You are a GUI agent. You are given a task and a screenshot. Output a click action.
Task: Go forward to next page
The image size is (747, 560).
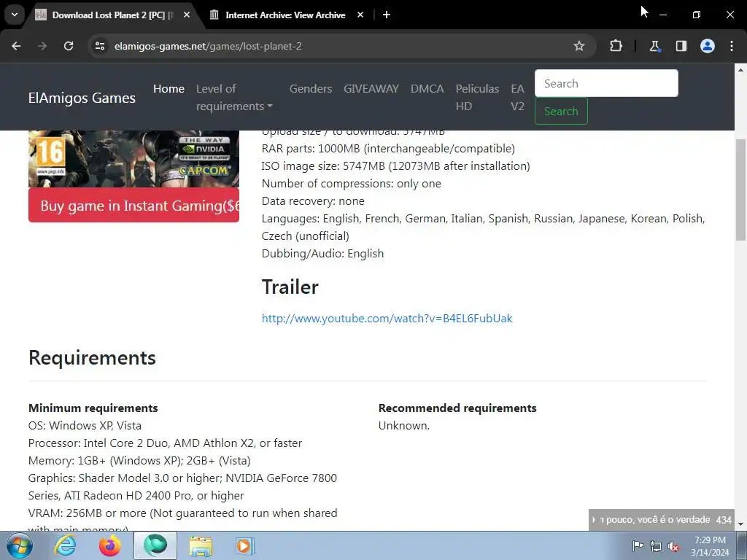click(x=42, y=46)
